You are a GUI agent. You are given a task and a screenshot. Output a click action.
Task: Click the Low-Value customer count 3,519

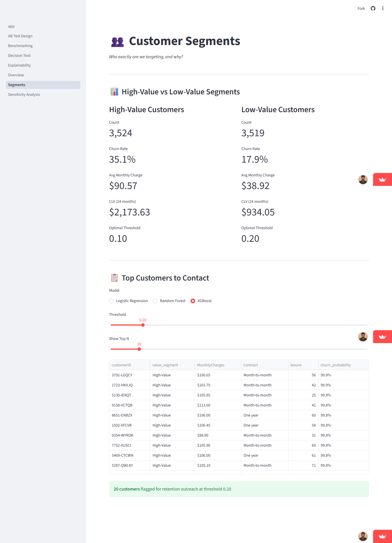click(x=253, y=133)
